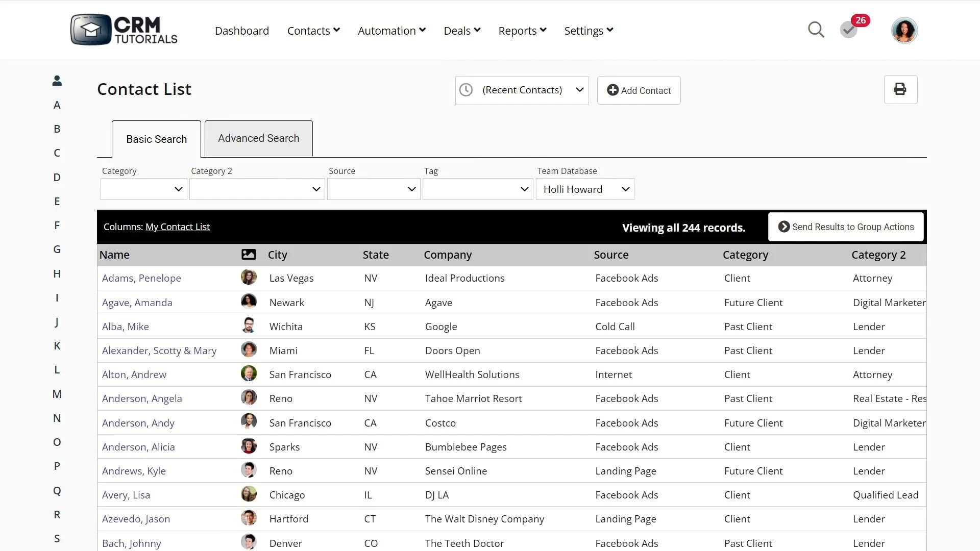Open the Recent Contacts dropdown
Screen dimensions: 980x551
pyautogui.click(x=522, y=90)
